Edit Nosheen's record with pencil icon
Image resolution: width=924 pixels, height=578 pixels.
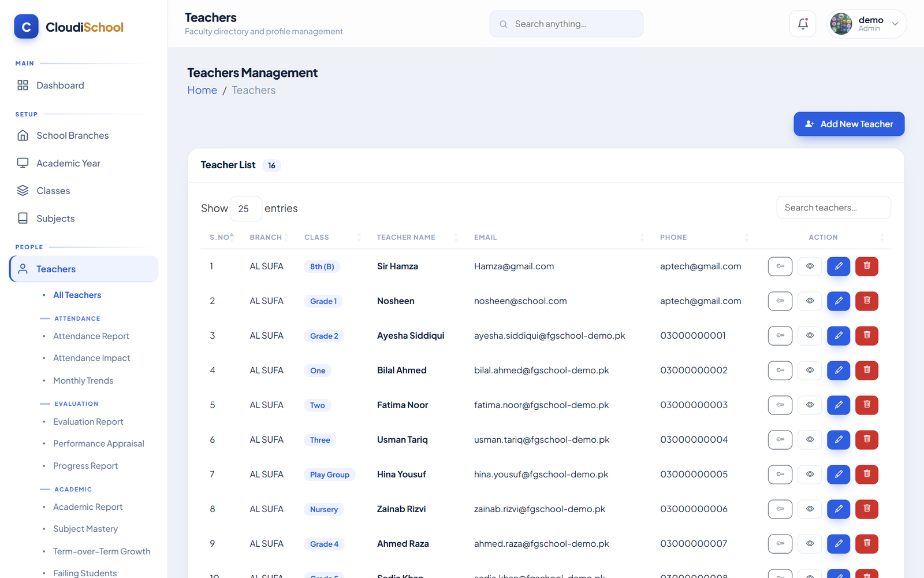(x=839, y=301)
